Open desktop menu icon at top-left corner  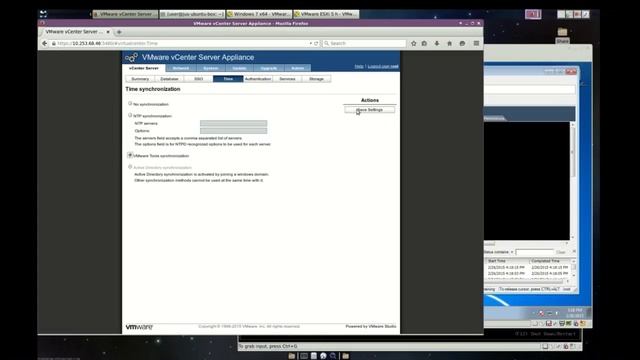(43, 14)
